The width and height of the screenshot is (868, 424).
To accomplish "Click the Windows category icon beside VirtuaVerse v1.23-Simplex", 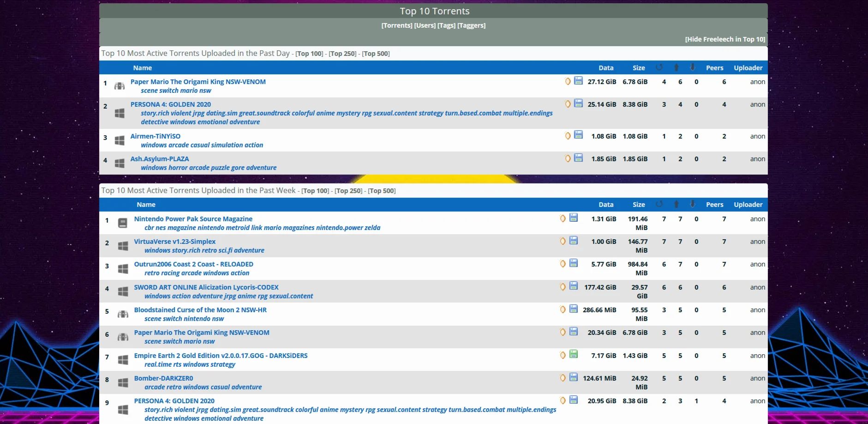I will click(123, 246).
